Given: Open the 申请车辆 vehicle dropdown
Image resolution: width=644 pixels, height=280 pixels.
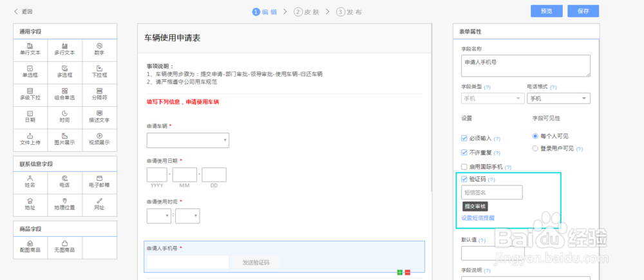Looking at the screenshot, I should (x=187, y=140).
